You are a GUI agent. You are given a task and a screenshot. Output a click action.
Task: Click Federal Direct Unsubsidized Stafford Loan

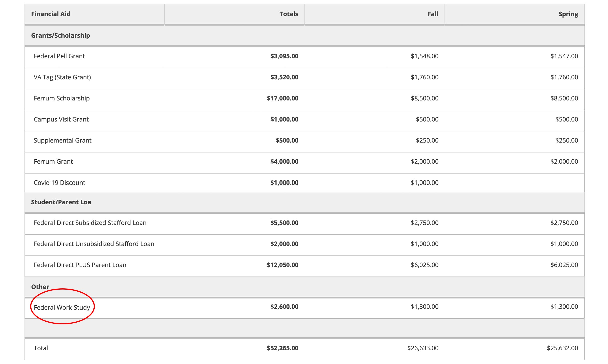tap(94, 244)
